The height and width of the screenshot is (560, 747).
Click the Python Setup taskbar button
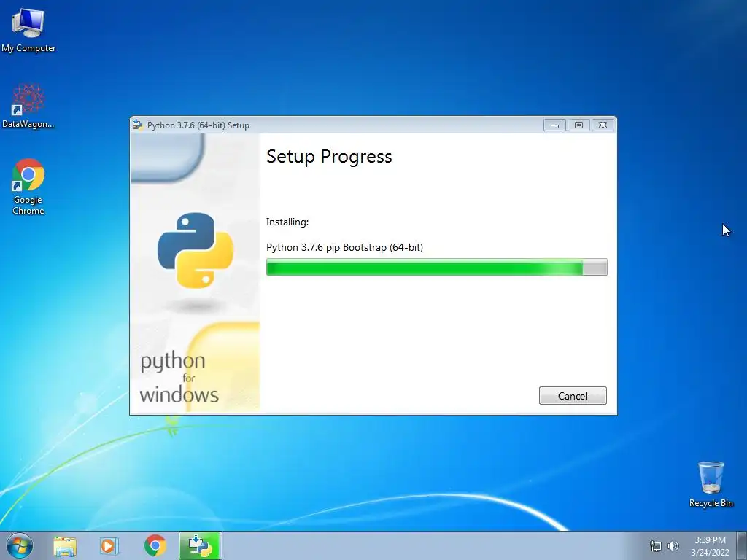point(200,545)
